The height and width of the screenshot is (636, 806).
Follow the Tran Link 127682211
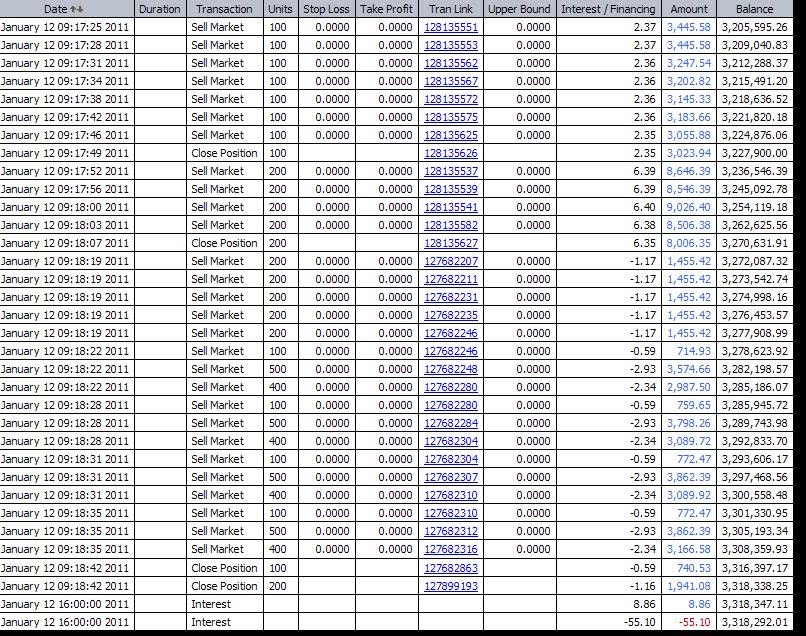[451, 279]
